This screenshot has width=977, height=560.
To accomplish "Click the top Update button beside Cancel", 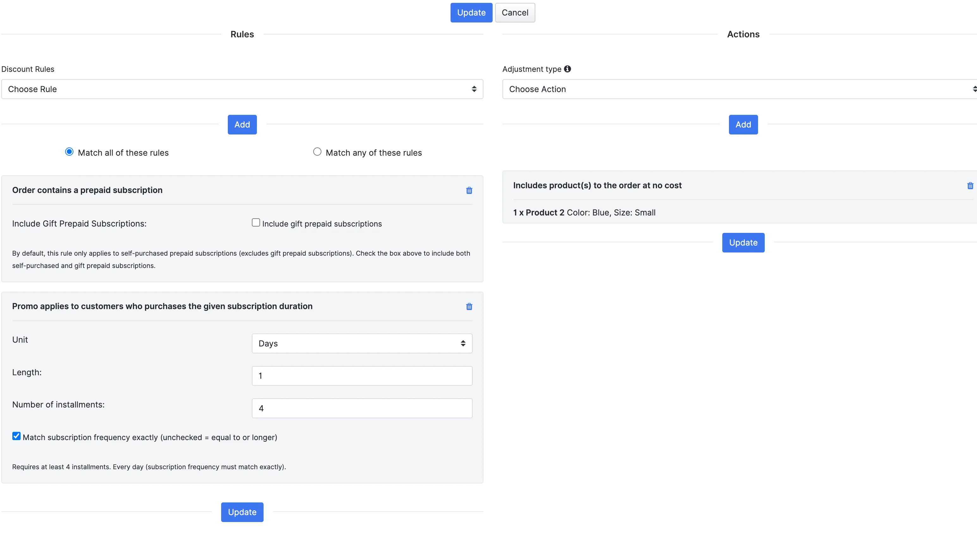I will 471,13.
